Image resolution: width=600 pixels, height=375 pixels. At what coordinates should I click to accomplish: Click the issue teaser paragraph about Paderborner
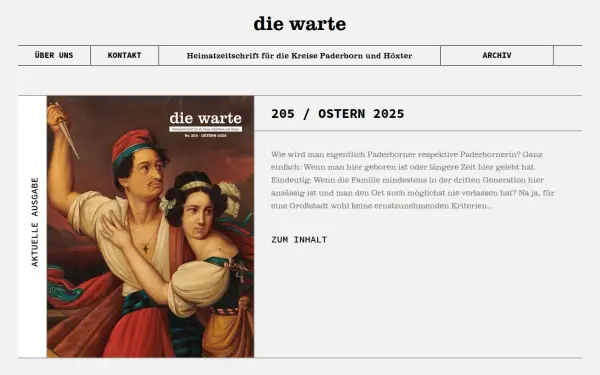pyautogui.click(x=412, y=180)
